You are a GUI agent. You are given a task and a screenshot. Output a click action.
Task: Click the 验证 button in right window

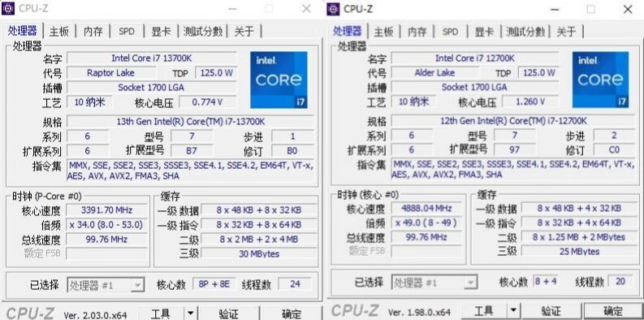pyautogui.click(x=551, y=311)
